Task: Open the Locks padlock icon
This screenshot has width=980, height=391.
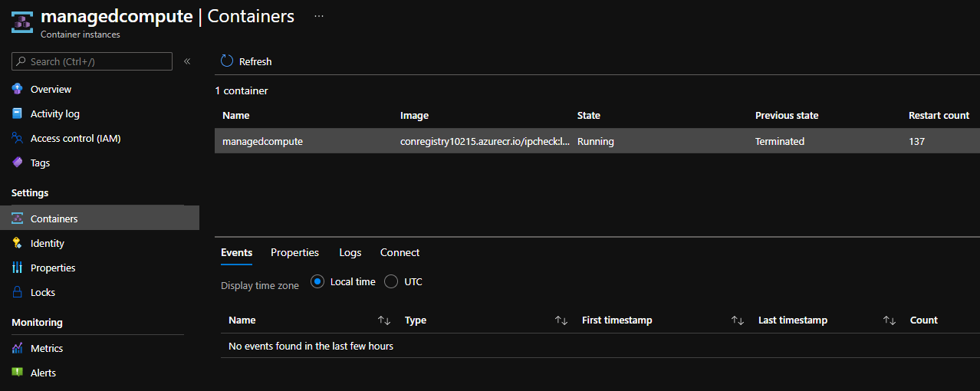Action: (x=17, y=292)
